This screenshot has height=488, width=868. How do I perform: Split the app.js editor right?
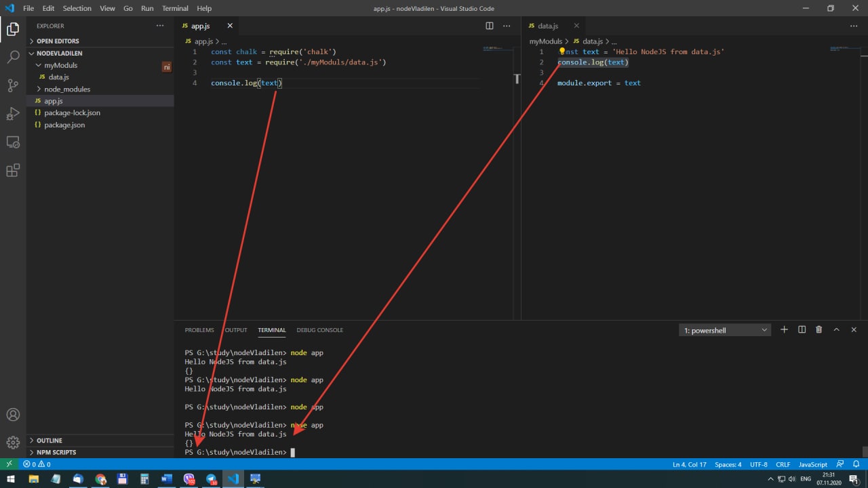click(x=490, y=26)
